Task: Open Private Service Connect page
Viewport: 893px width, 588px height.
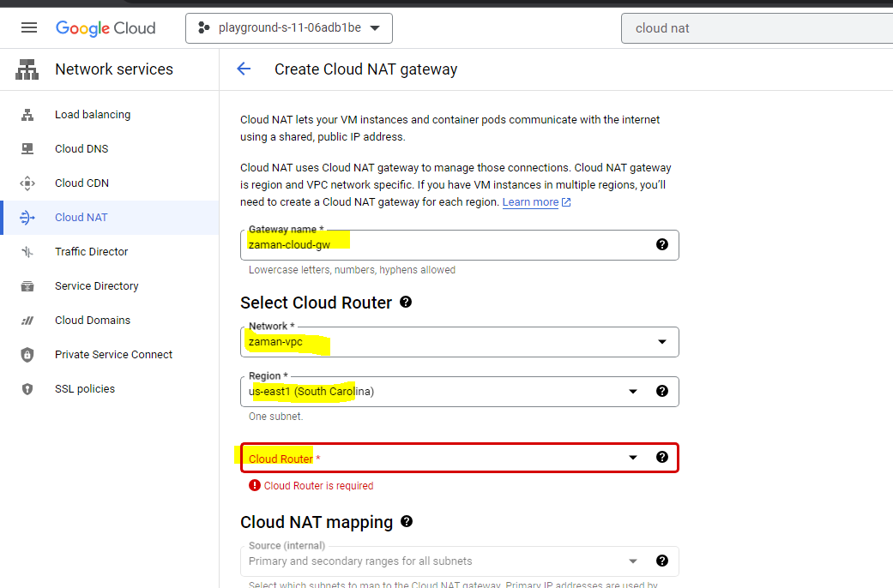Action: (113, 355)
